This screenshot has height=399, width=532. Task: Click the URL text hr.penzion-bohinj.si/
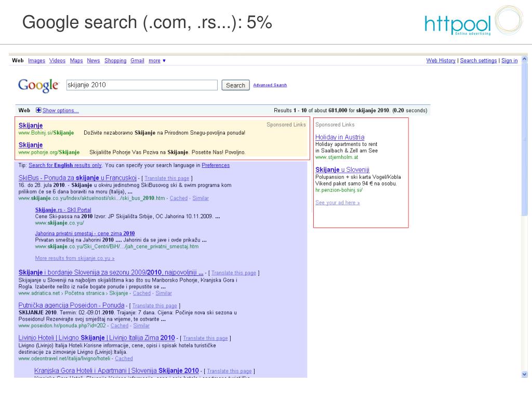point(339,190)
